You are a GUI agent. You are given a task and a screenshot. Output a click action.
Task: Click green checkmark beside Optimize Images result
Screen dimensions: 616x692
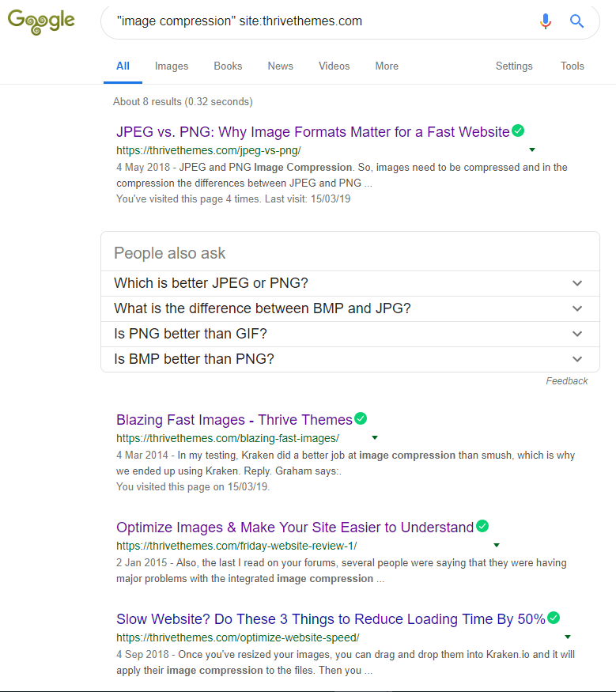(482, 527)
